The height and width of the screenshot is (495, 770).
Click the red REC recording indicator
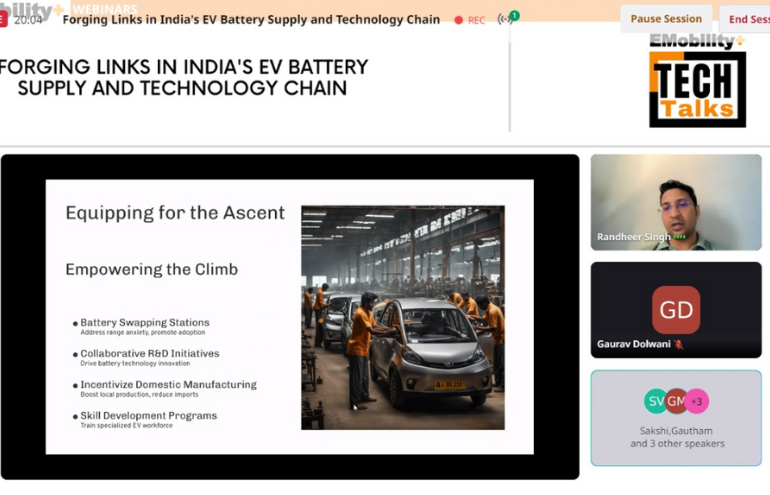469,20
